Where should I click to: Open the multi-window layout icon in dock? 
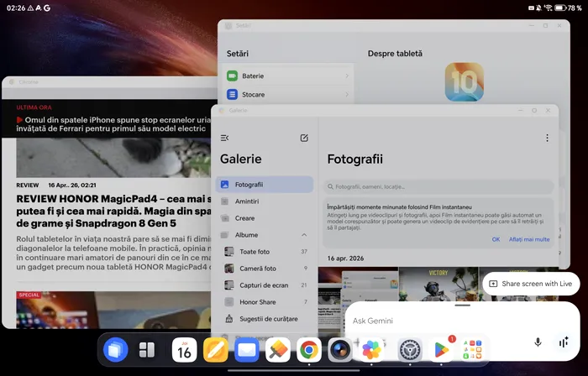click(x=147, y=350)
